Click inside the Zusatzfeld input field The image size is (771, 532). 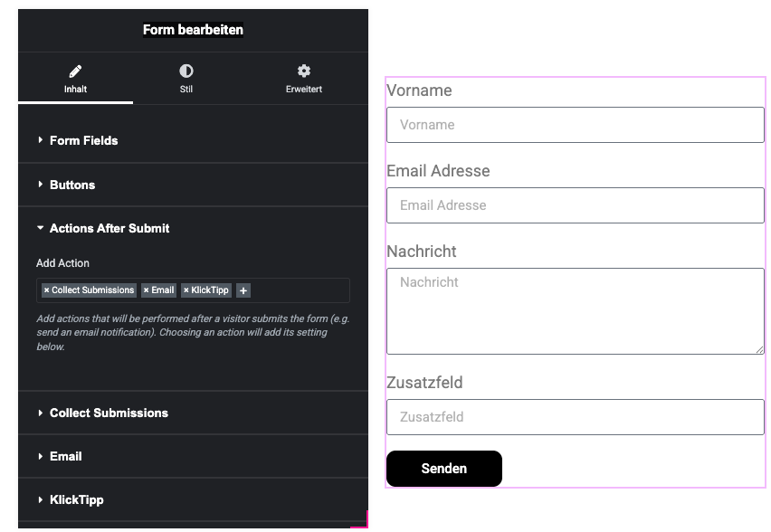click(575, 417)
